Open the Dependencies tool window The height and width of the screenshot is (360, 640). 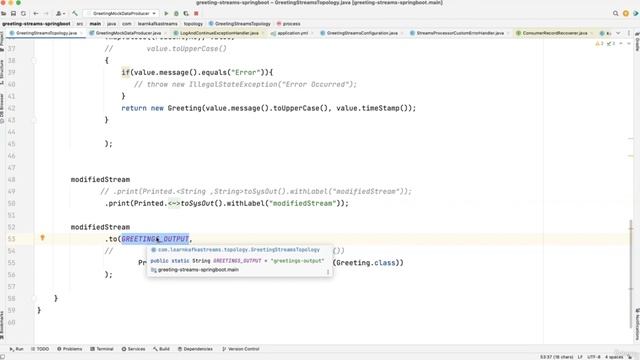[x=196, y=349]
